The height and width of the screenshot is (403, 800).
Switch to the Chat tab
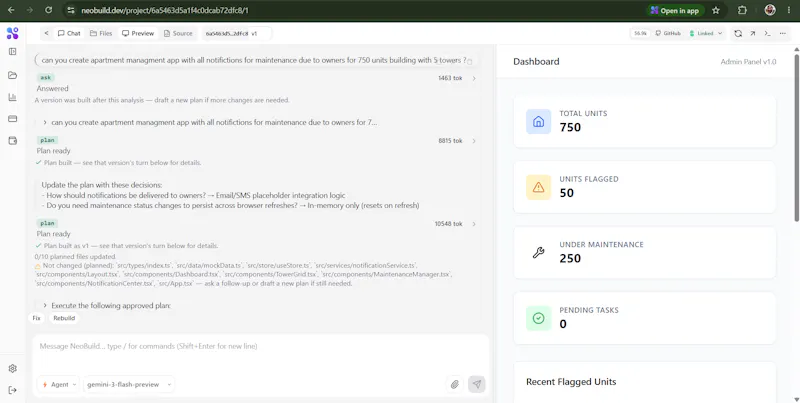(x=69, y=33)
